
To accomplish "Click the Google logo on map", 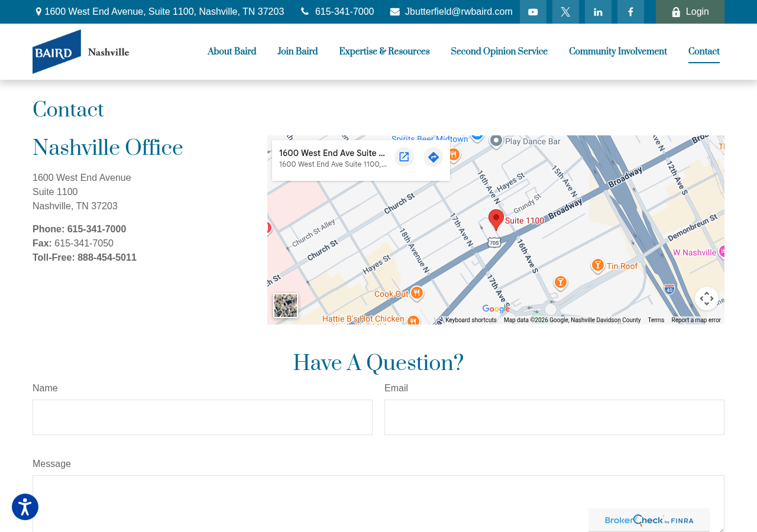I will click(x=496, y=309).
